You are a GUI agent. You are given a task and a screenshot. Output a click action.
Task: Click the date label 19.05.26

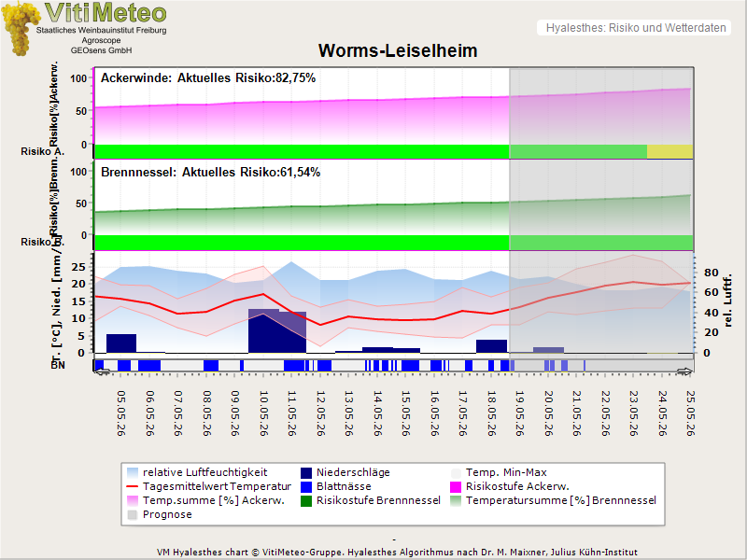pos(519,413)
